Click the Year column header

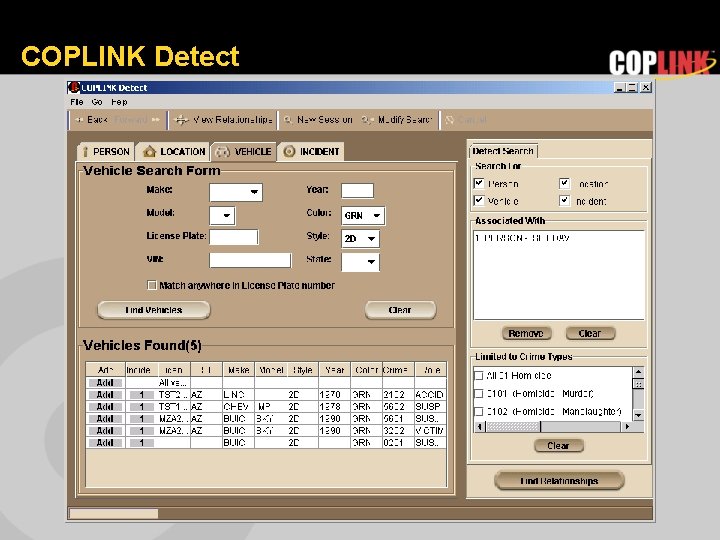[x=335, y=370]
